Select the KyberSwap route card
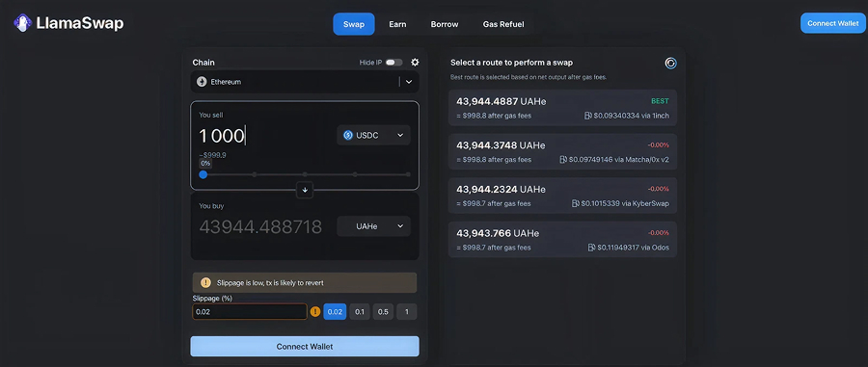This screenshot has width=868, height=367. (x=562, y=196)
